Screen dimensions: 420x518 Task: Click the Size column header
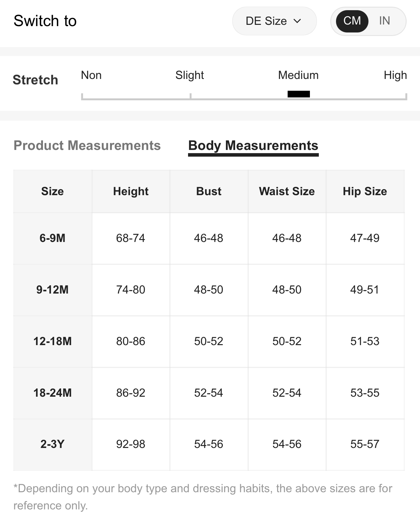point(52,191)
